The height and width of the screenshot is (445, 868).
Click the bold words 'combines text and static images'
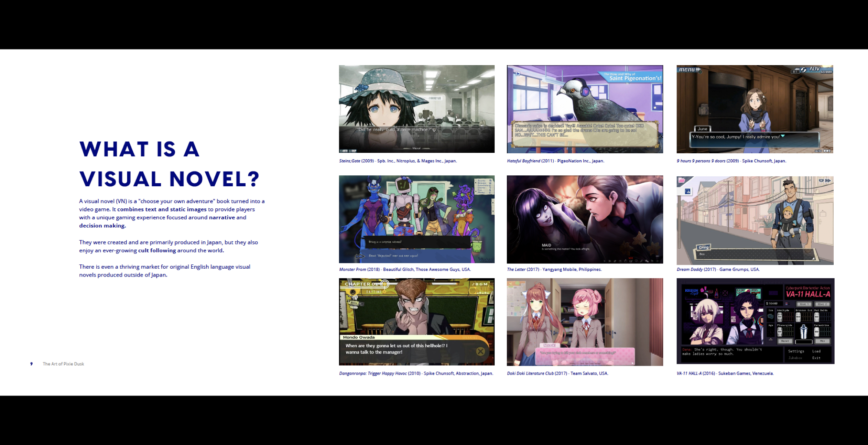(x=162, y=209)
